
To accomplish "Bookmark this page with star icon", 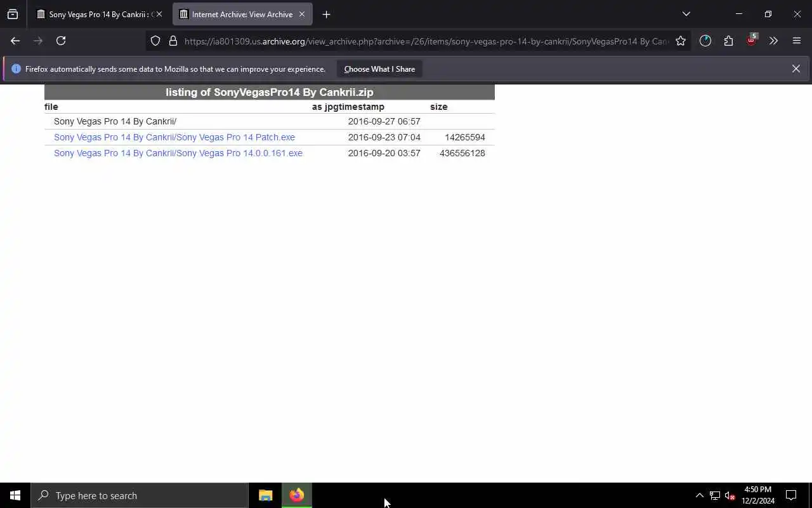I will [681, 41].
